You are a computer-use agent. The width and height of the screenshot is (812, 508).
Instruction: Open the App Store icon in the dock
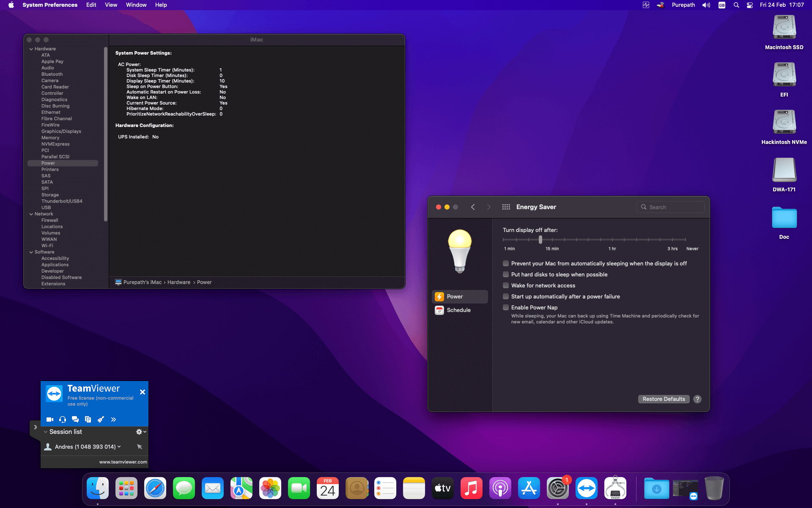[x=529, y=489]
